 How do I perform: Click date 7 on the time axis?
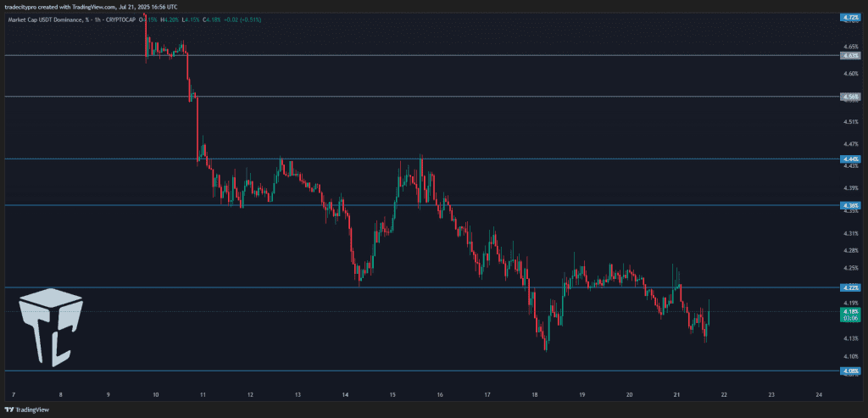(14, 395)
